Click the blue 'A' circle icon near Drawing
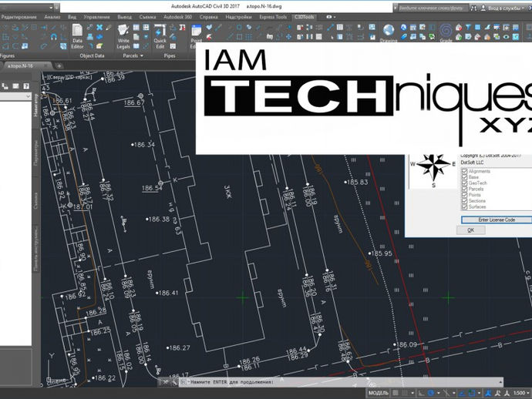The height and width of the screenshot is (399, 532). (x=403, y=27)
